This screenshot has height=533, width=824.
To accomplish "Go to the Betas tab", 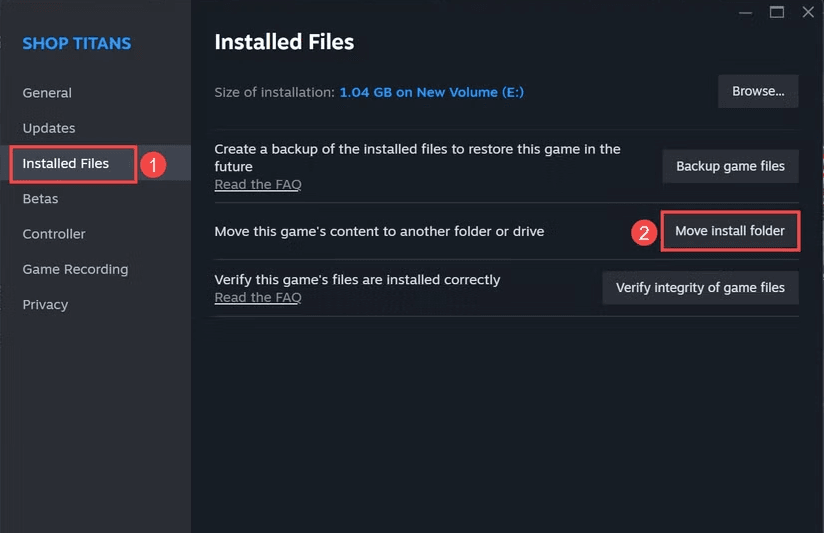I will [x=40, y=199].
